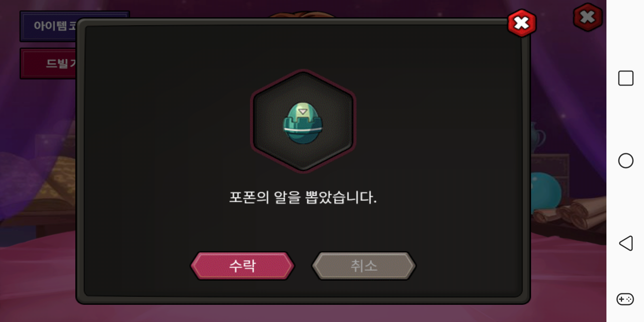Select the partially hidden red 드빌 button
The image size is (644, 322).
tap(48, 64)
